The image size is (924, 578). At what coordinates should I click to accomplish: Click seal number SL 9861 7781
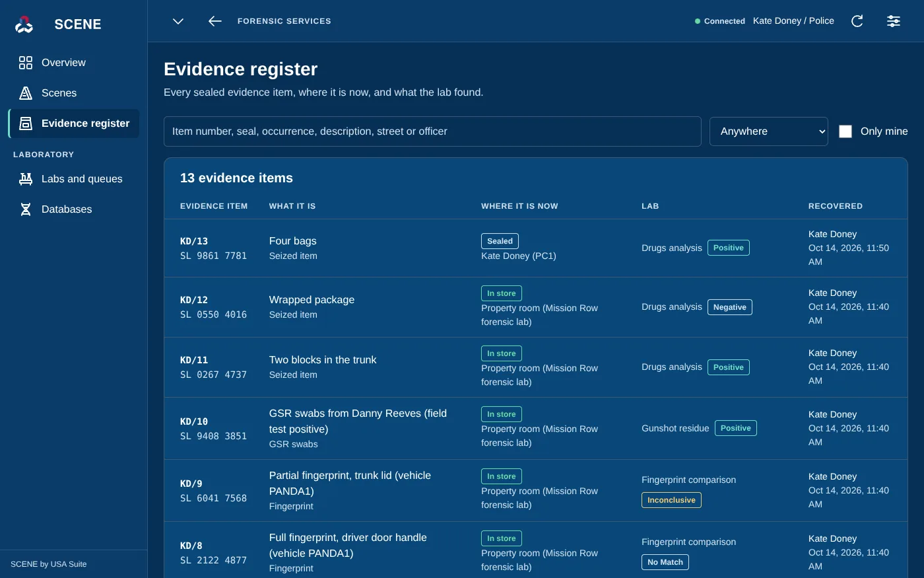tap(213, 256)
